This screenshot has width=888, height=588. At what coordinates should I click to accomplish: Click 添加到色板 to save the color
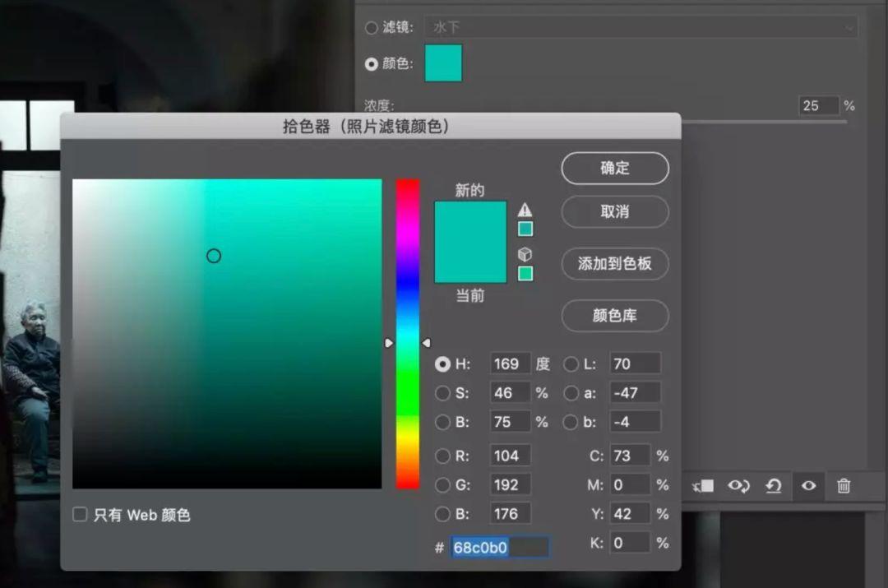coord(615,264)
